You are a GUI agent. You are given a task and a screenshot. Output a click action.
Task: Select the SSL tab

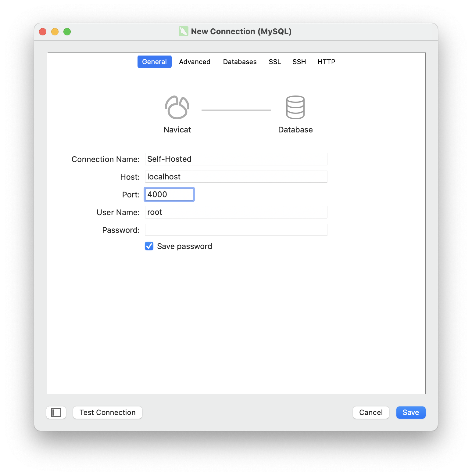274,62
